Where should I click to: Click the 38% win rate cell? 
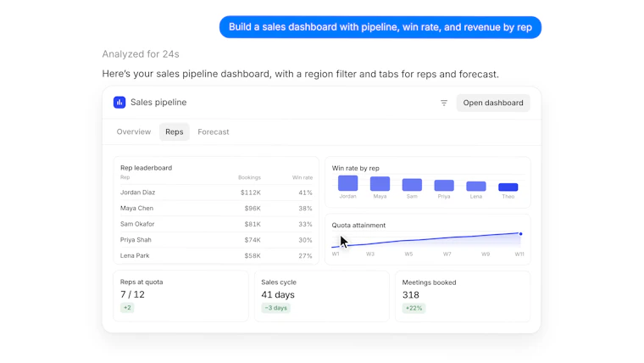305,209
